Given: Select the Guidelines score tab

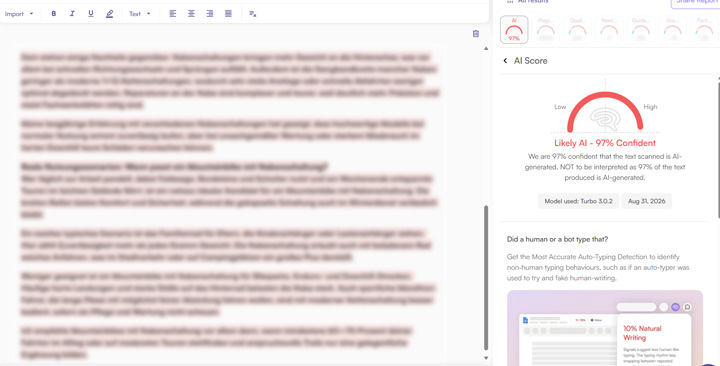Looking at the screenshot, I should (641, 30).
